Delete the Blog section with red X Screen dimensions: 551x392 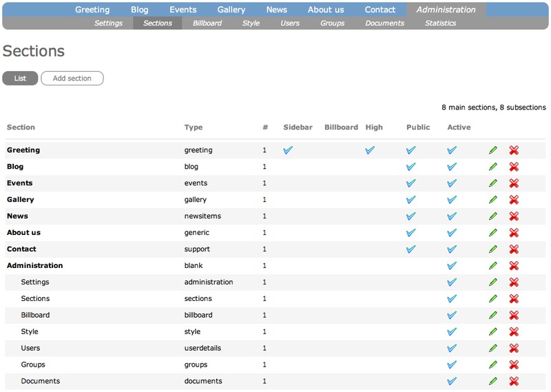tap(514, 167)
